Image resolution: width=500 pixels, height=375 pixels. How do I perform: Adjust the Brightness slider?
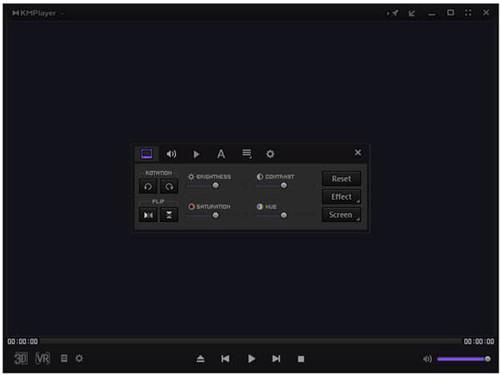coord(215,185)
